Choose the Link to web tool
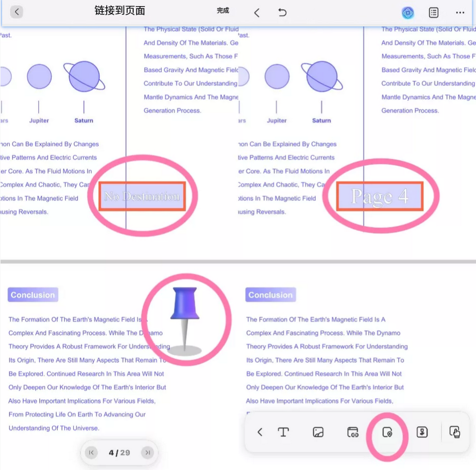The height and width of the screenshot is (470, 476). point(353,432)
